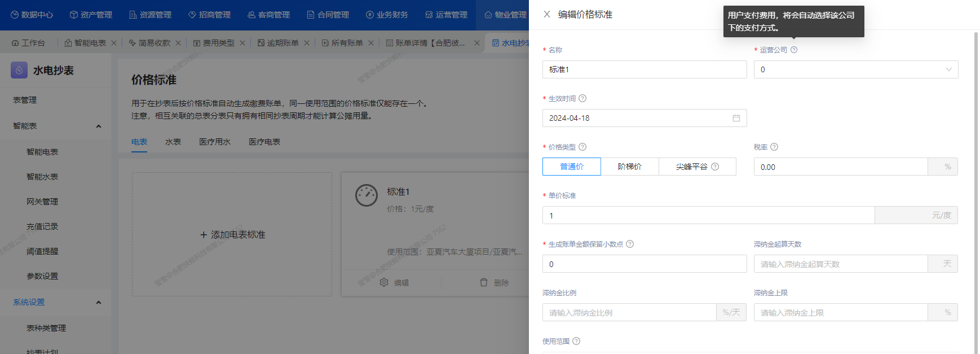Click the help icon beside 价格类型
This screenshot has width=980, height=354.
coord(582,147)
